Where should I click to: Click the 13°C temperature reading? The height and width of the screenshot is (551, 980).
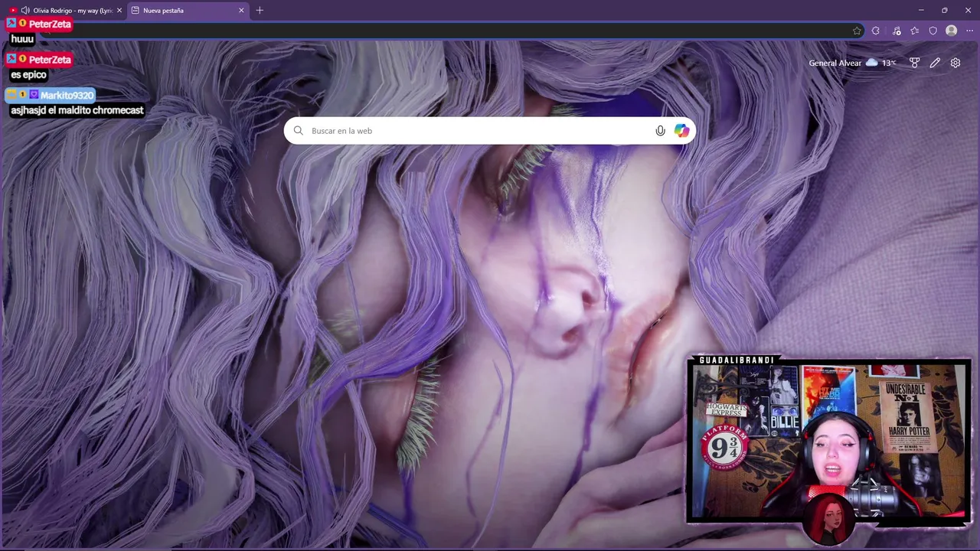[x=888, y=63]
